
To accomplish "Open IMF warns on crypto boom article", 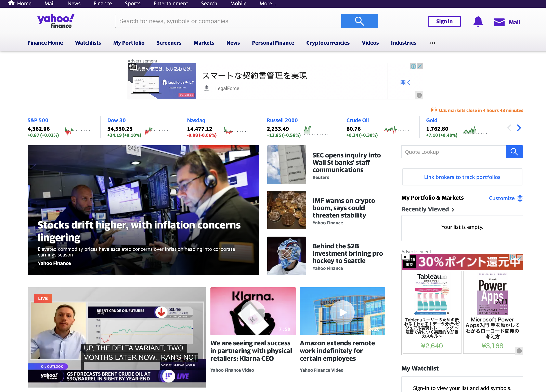I will (343, 208).
